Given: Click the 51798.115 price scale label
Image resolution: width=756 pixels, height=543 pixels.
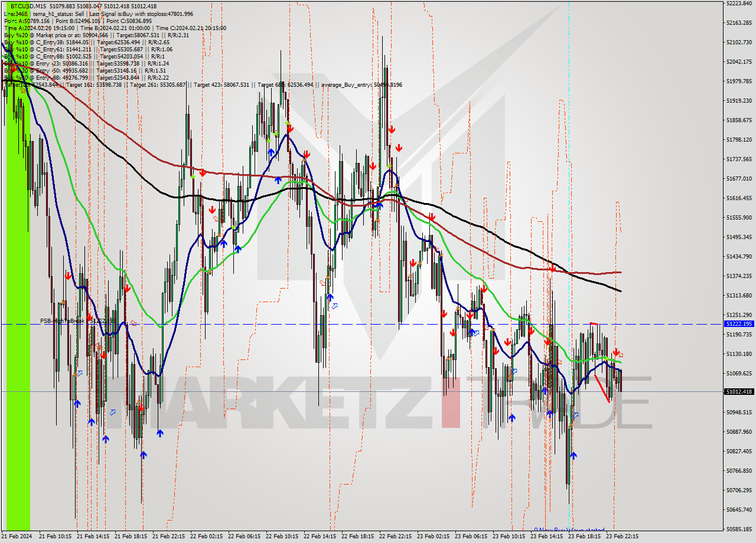Looking at the screenshot, I should pyautogui.click(x=739, y=139).
